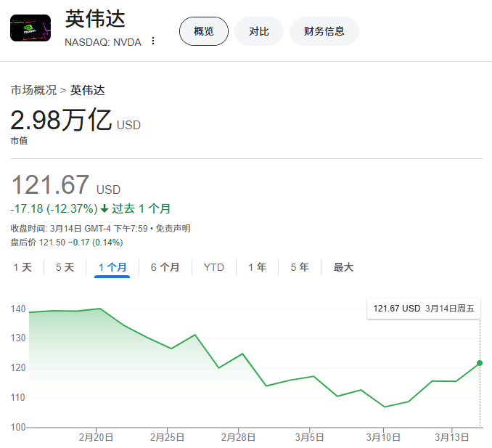Viewport: 492px width, 448px height.
Task: Open the 免责声明 disclaimer link
Action: 173,228
